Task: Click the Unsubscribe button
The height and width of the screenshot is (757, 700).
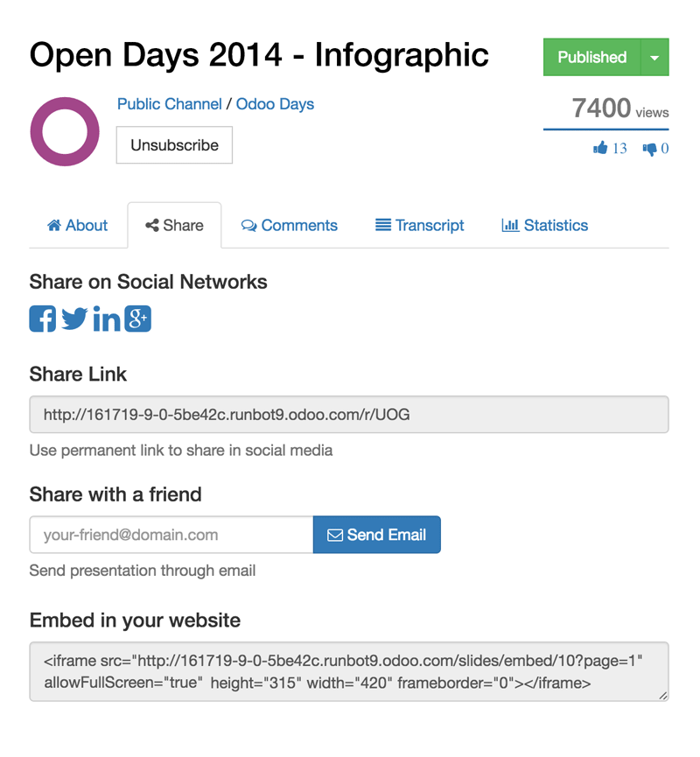Action: pyautogui.click(x=174, y=144)
